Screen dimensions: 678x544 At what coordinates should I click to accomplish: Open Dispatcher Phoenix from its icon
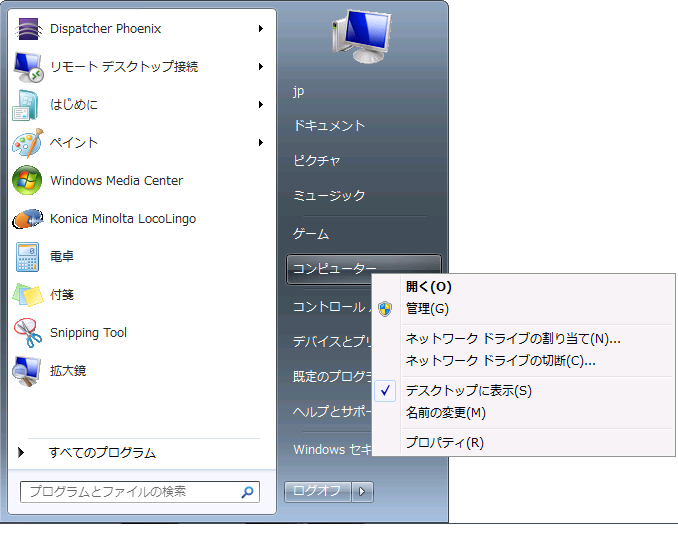[28, 29]
